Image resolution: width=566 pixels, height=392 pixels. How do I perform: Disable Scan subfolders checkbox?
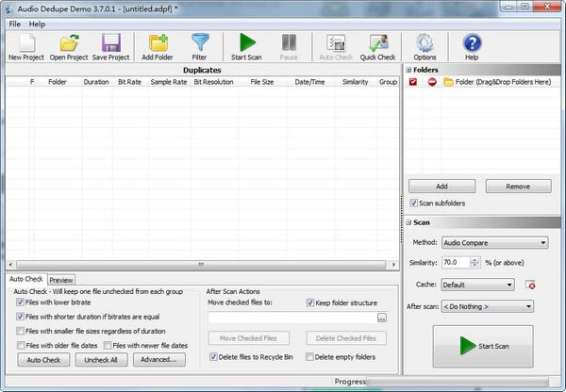pos(414,203)
